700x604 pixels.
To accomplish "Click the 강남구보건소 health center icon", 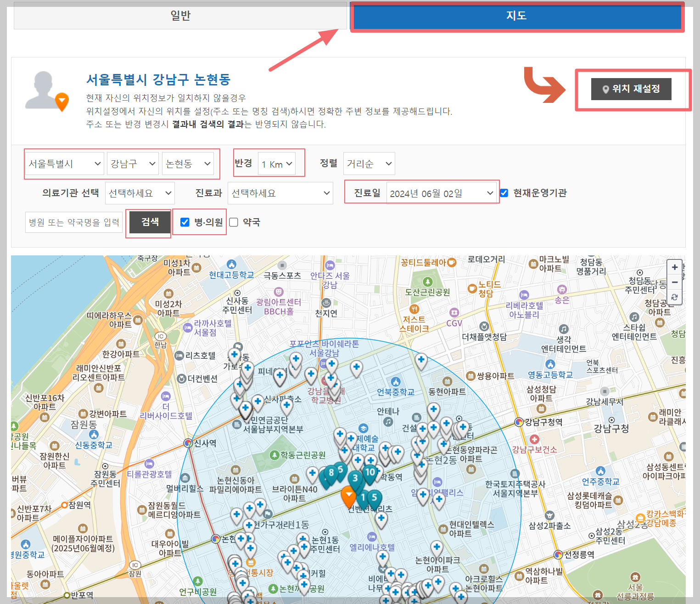I will pos(534,440).
